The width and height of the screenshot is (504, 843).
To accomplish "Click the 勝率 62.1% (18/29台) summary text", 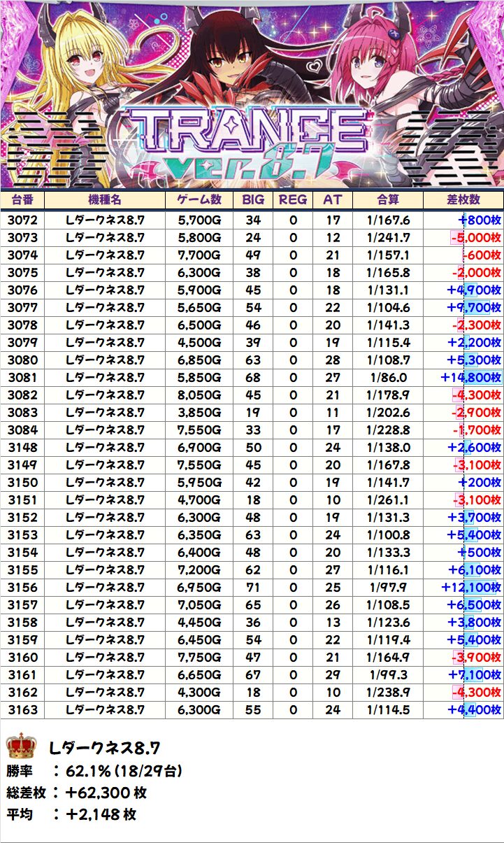I will pyautogui.click(x=94, y=772).
